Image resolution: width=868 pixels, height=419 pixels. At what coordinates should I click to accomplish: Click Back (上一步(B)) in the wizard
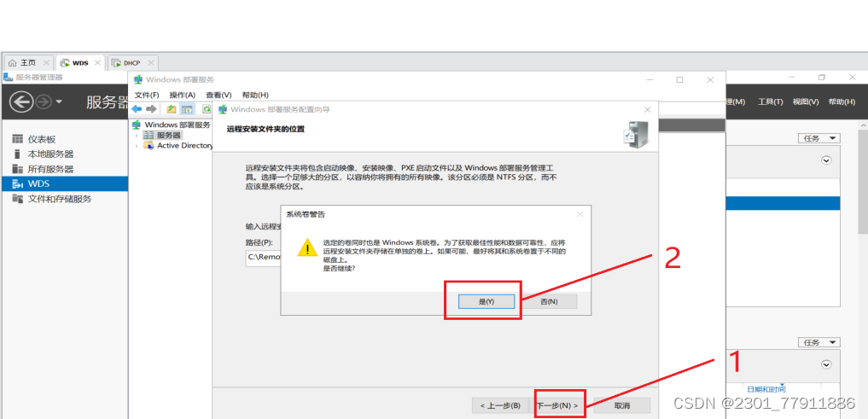coord(499,405)
